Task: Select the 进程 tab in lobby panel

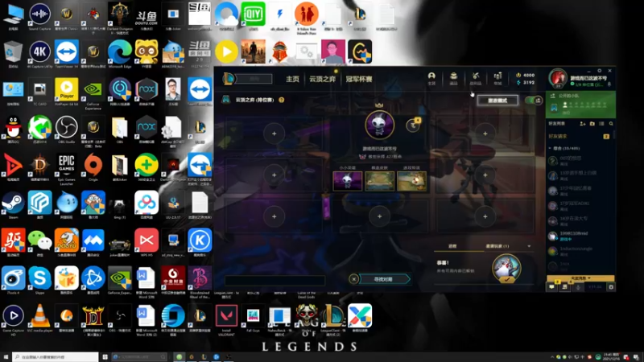Action: tap(452, 246)
